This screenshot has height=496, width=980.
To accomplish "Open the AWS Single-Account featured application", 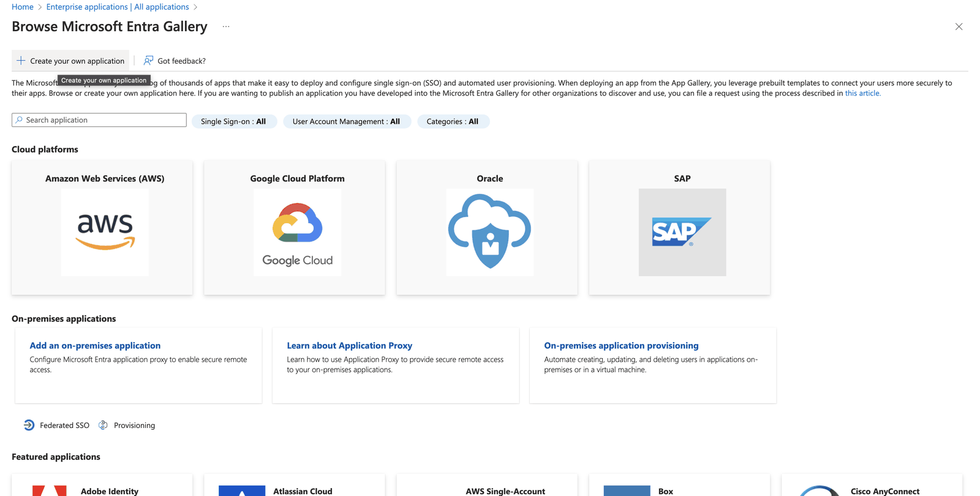I will (487, 485).
